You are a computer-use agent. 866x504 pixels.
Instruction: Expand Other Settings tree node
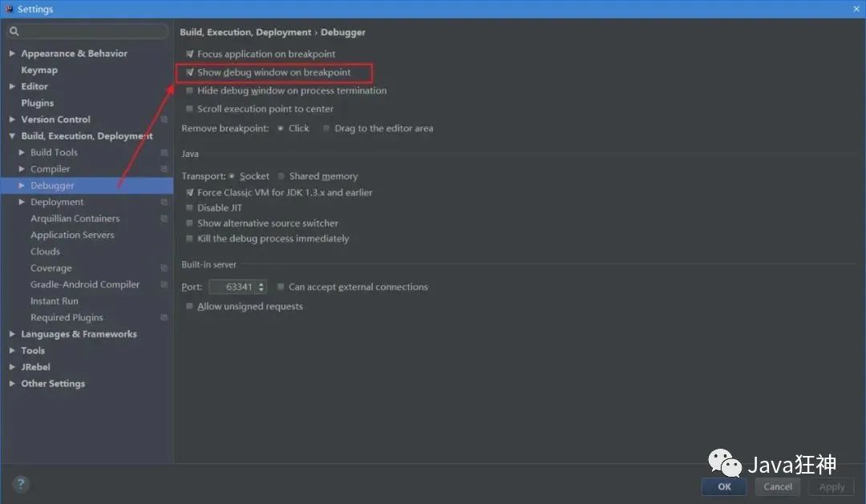12,383
